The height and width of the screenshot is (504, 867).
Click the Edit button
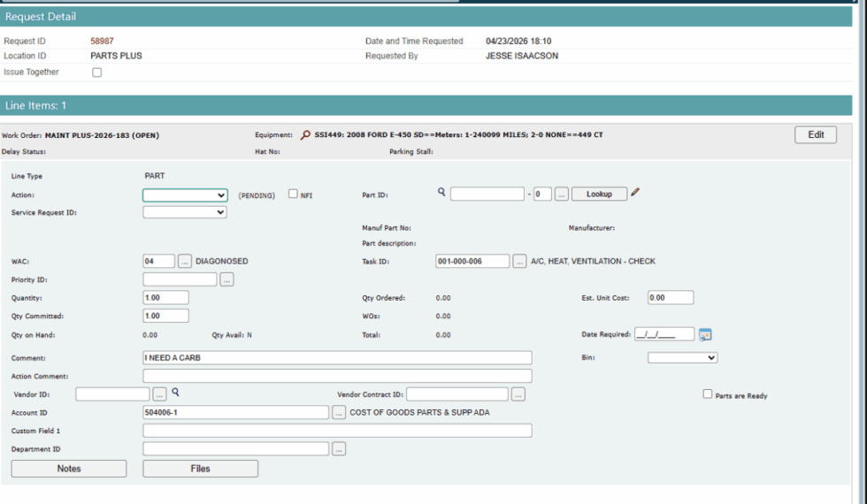tap(816, 134)
